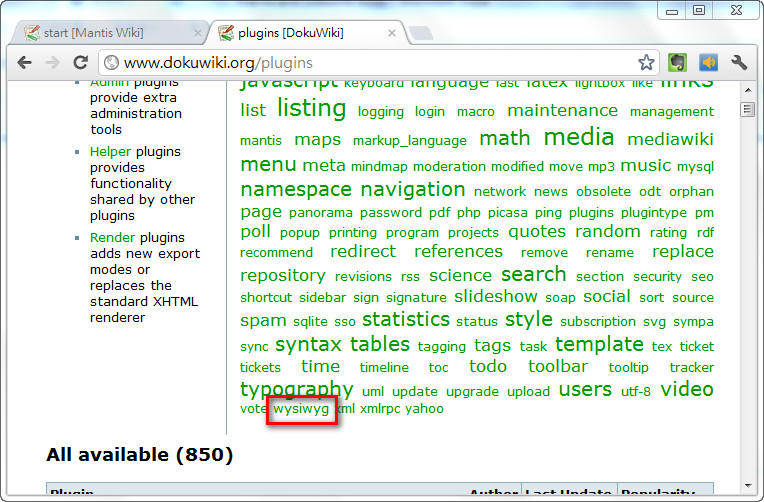The width and height of the screenshot is (764, 502).
Task: Click the quotes tag
Action: (537, 232)
